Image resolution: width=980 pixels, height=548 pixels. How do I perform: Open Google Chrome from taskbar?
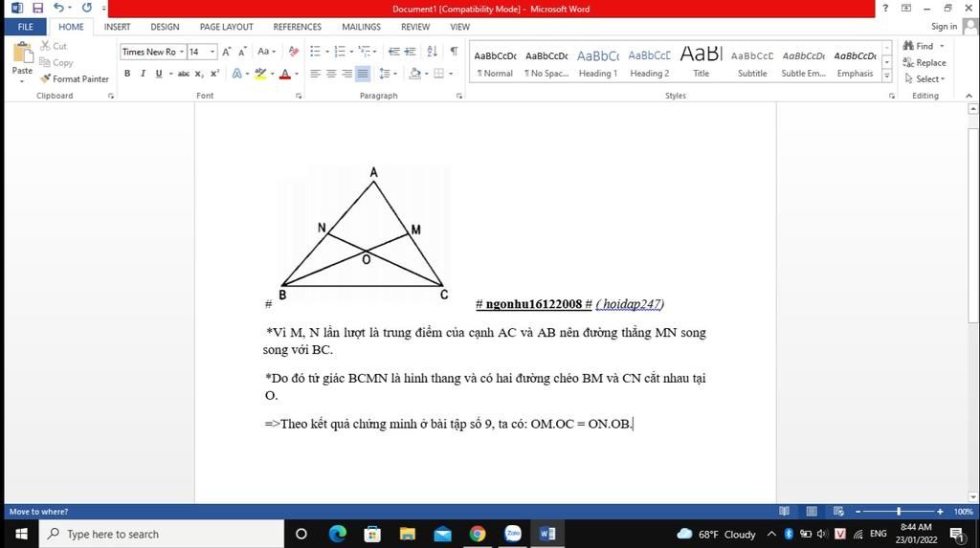(478, 534)
